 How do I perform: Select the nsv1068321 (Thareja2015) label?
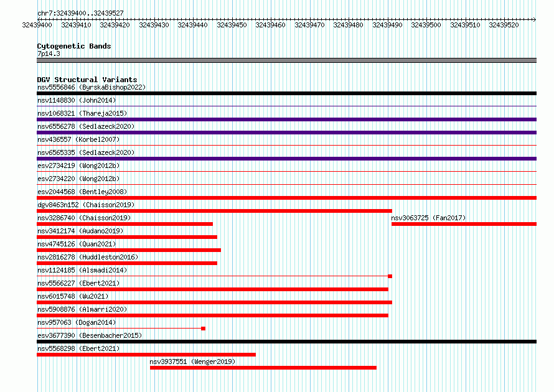pyautogui.click(x=82, y=113)
